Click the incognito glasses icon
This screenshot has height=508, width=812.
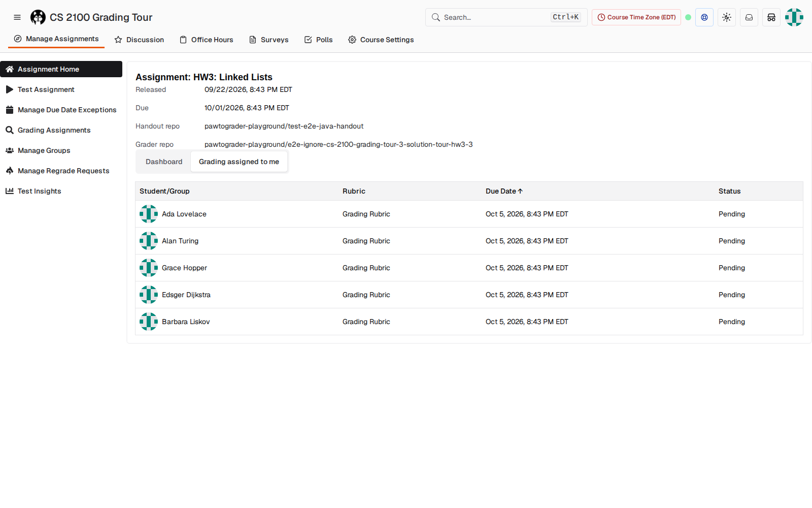click(x=771, y=17)
